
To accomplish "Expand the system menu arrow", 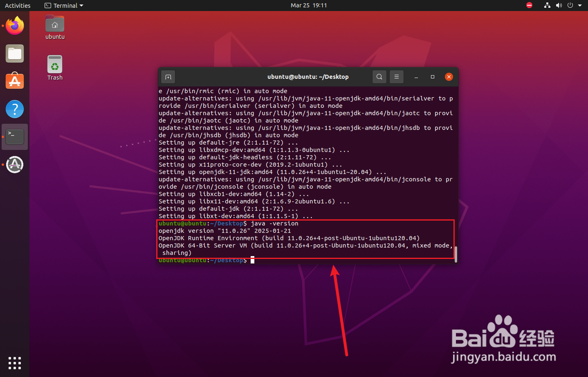I will point(580,6).
